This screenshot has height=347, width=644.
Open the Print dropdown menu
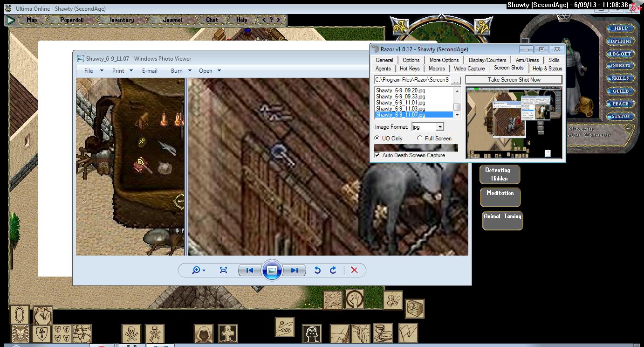click(122, 71)
